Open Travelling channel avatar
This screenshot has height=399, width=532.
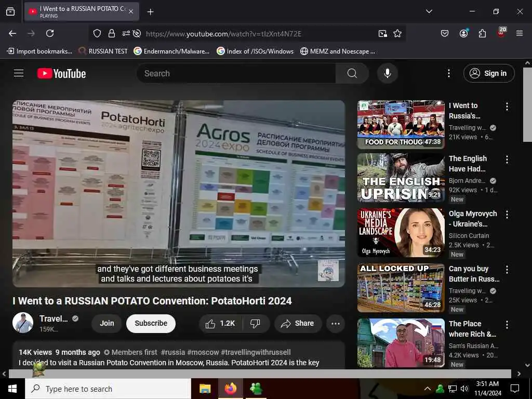click(x=23, y=323)
